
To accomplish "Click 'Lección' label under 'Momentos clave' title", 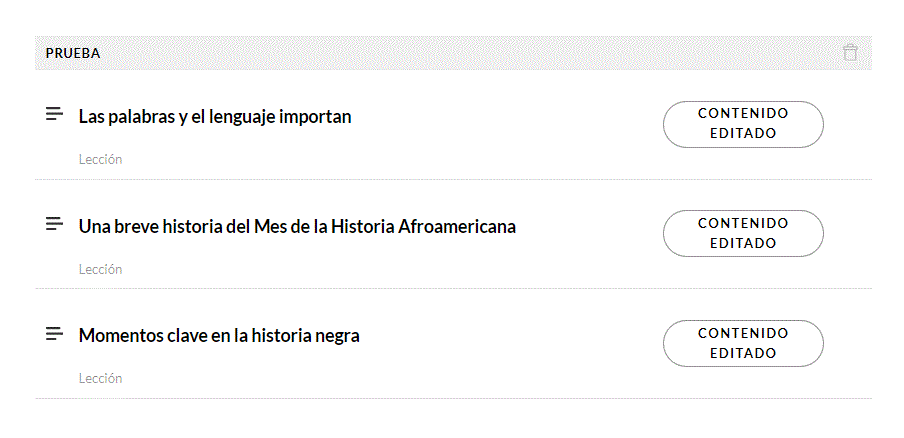I will (x=100, y=379).
